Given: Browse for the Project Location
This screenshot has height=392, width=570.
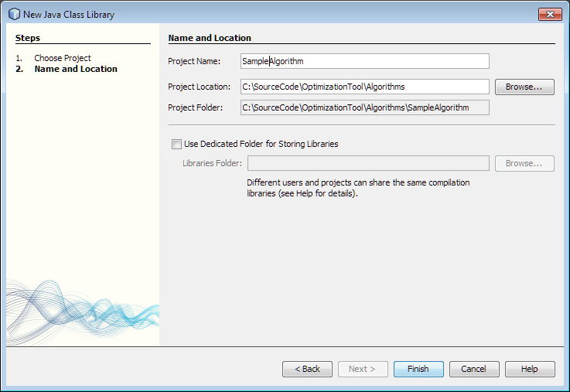Looking at the screenshot, I should click(x=524, y=87).
